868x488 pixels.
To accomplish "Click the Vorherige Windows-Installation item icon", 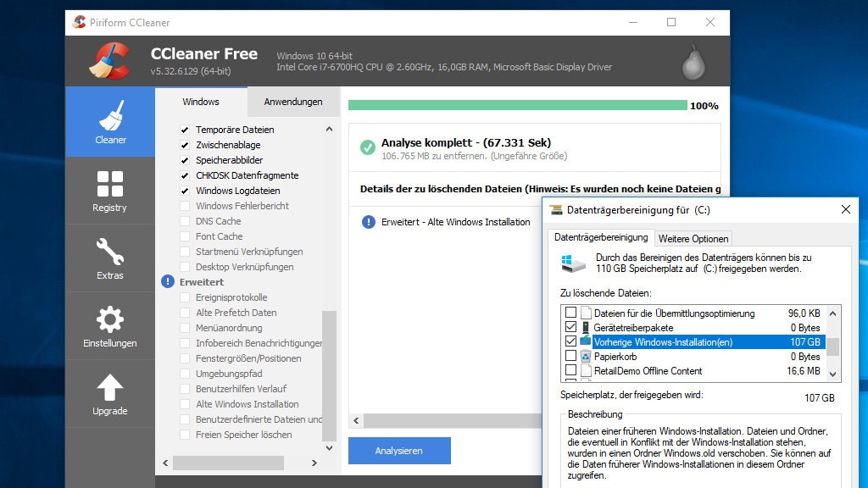I will tap(586, 341).
